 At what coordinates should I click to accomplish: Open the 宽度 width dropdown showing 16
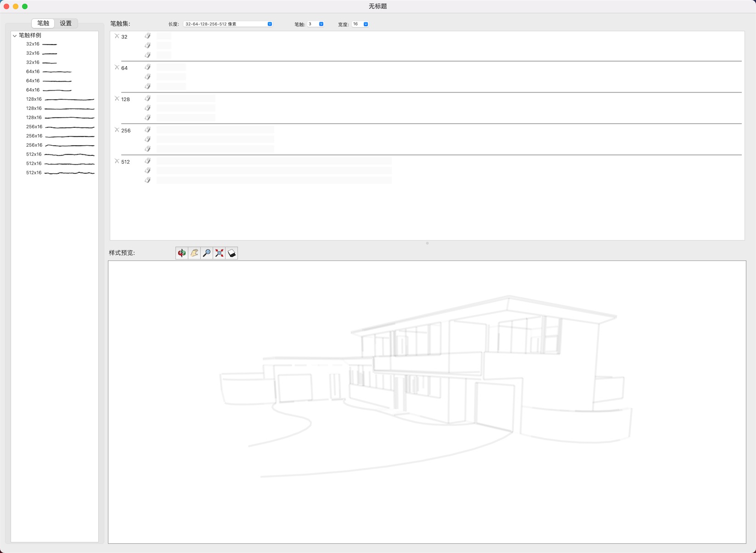click(x=360, y=24)
